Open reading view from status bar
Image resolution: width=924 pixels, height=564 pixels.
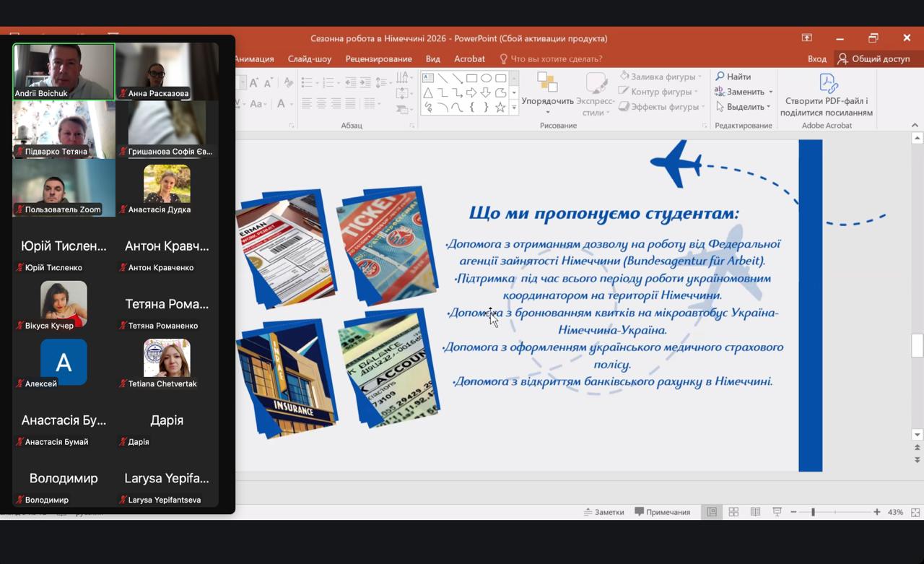tap(755, 512)
